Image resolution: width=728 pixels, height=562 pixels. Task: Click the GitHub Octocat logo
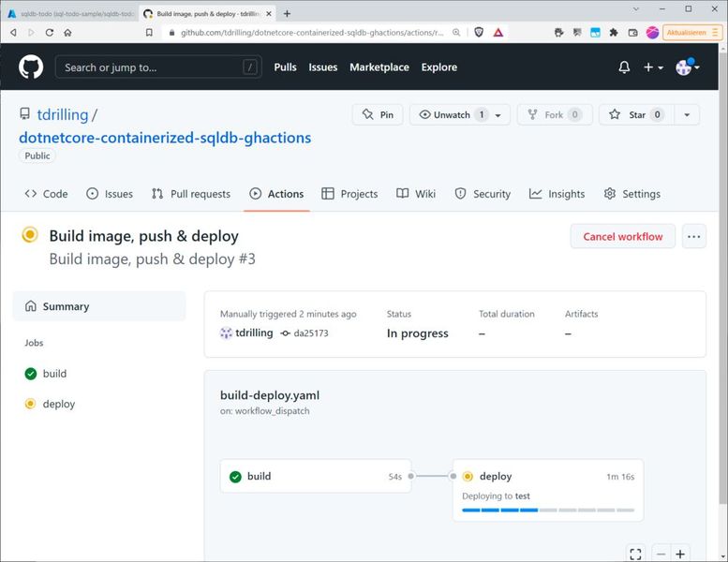31,67
